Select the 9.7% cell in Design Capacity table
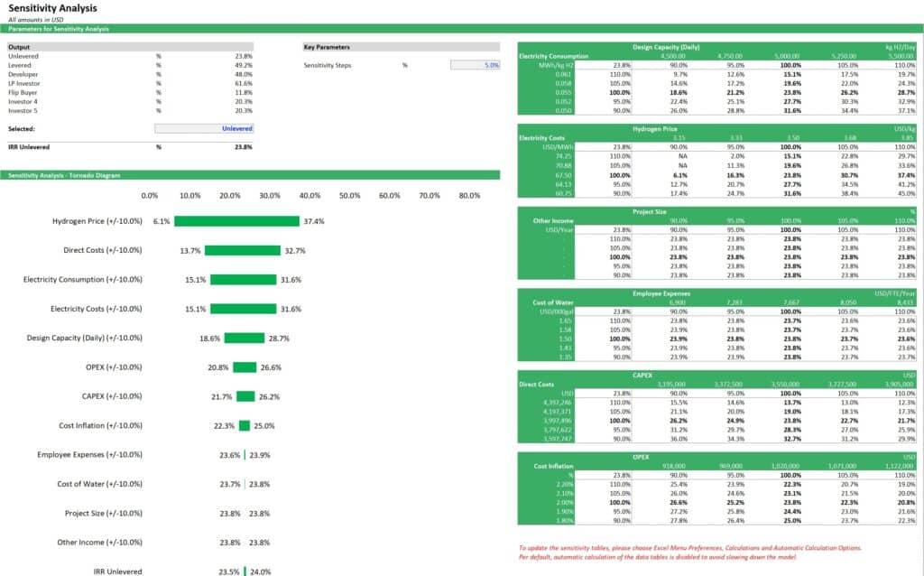The width and height of the screenshot is (924, 576). pos(680,75)
